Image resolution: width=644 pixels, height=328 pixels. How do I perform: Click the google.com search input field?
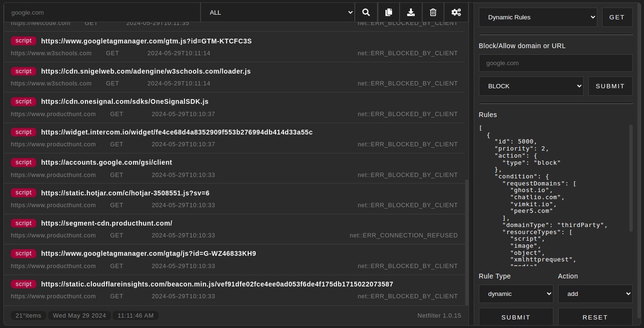102,12
